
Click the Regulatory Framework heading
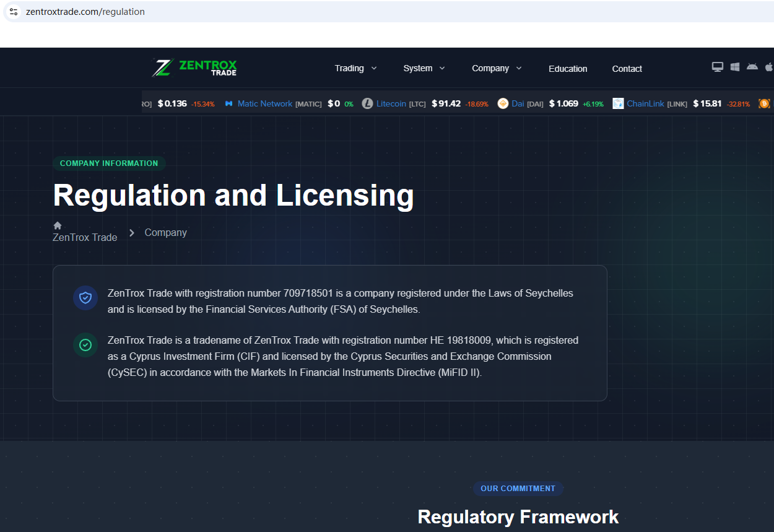click(518, 517)
